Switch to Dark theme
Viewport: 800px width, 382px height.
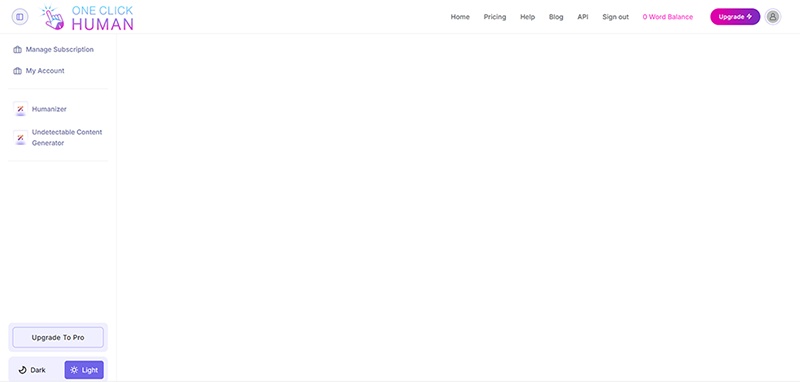tap(32, 370)
